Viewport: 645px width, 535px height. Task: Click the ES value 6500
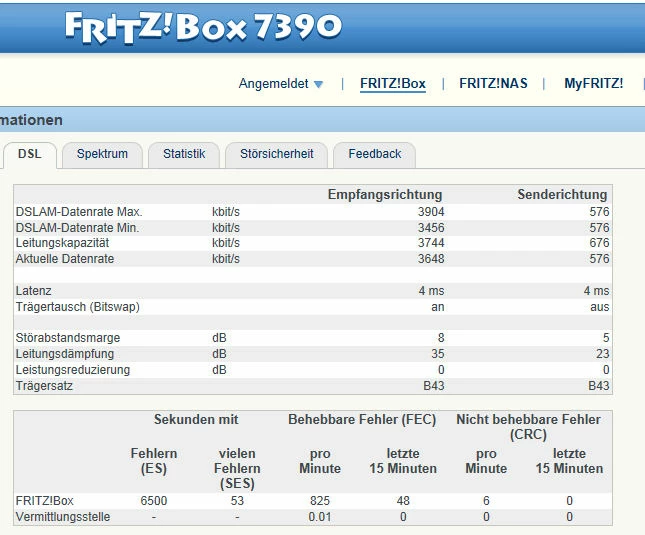point(154,501)
